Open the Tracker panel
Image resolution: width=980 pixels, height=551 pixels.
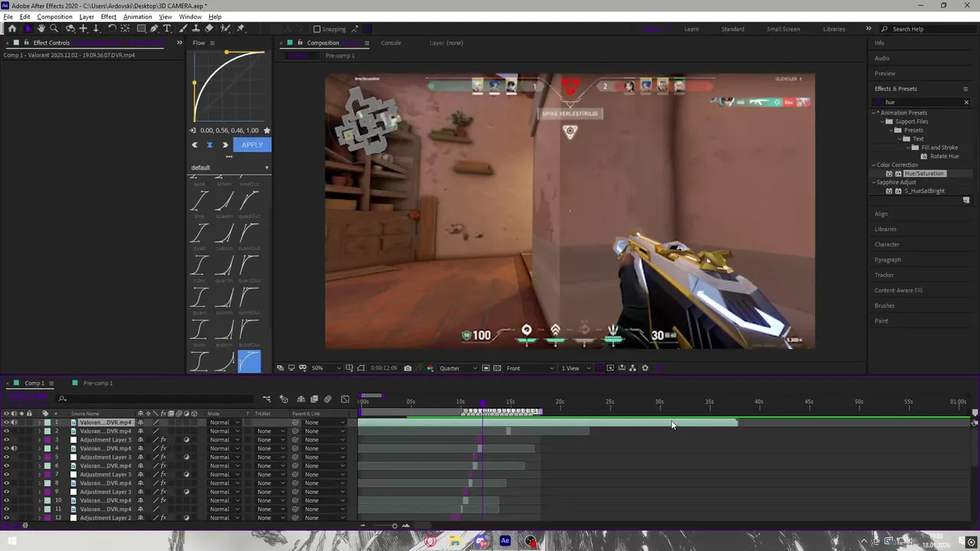(884, 275)
